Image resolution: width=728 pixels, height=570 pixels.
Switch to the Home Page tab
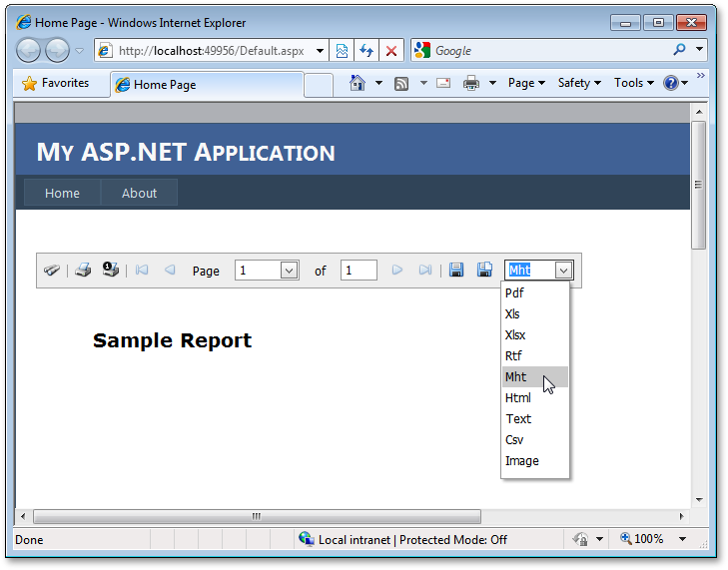207,85
